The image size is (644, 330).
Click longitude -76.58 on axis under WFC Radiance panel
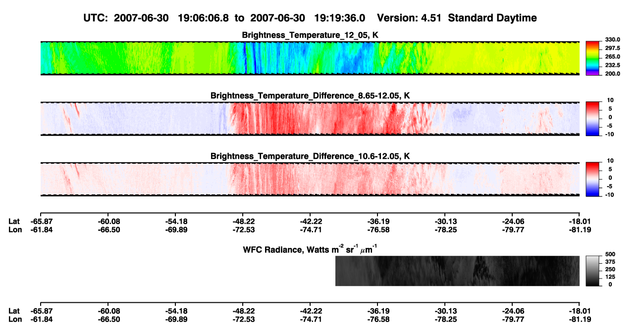[378, 319]
